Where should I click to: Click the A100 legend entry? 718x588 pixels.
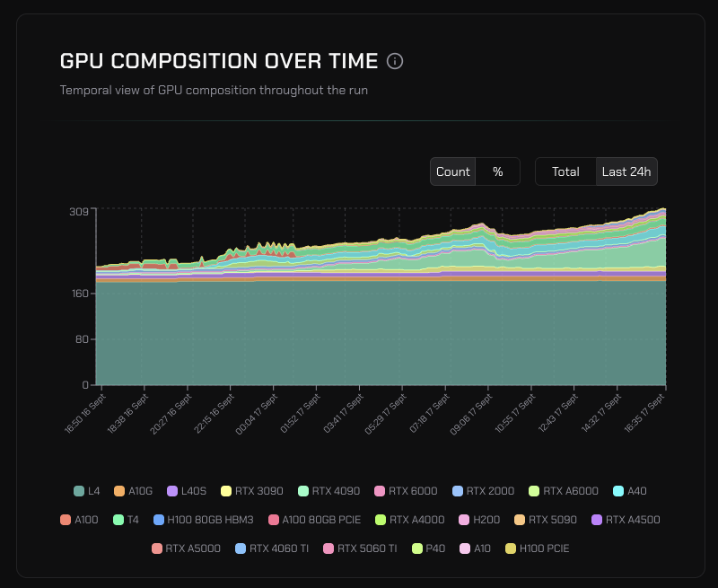point(79,520)
